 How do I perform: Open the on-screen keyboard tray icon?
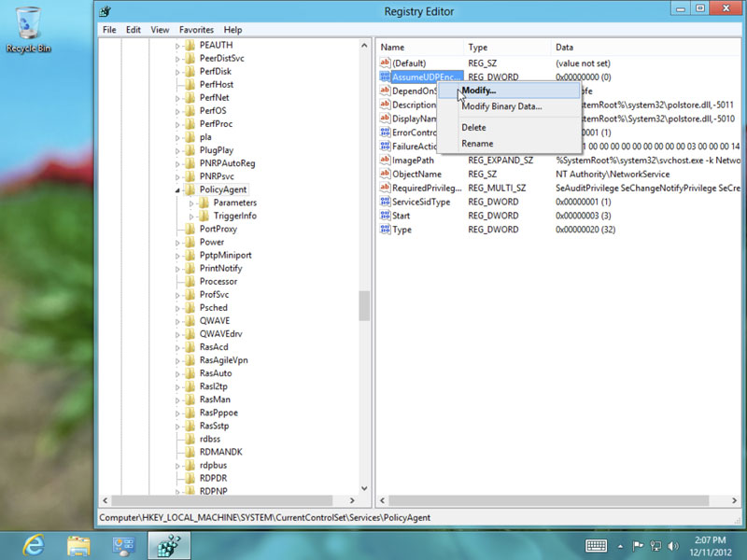point(597,545)
